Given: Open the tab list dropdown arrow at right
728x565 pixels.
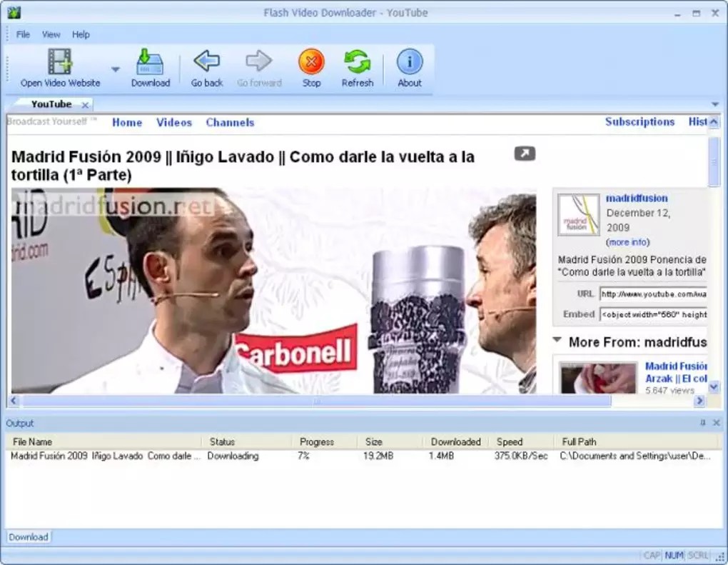Looking at the screenshot, I should (715, 104).
